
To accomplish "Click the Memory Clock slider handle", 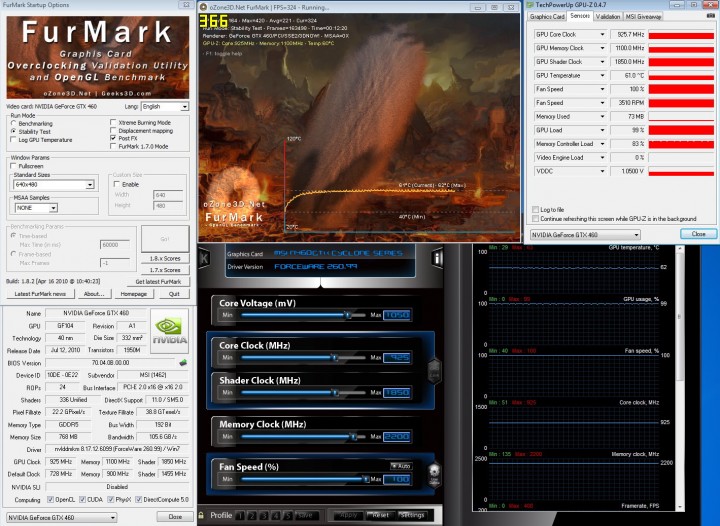I will tap(354, 436).
